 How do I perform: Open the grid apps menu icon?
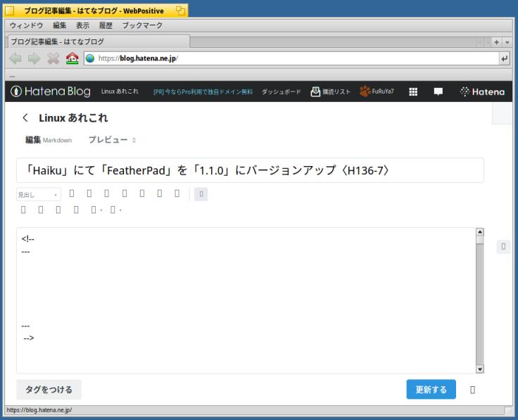pyautogui.click(x=413, y=91)
